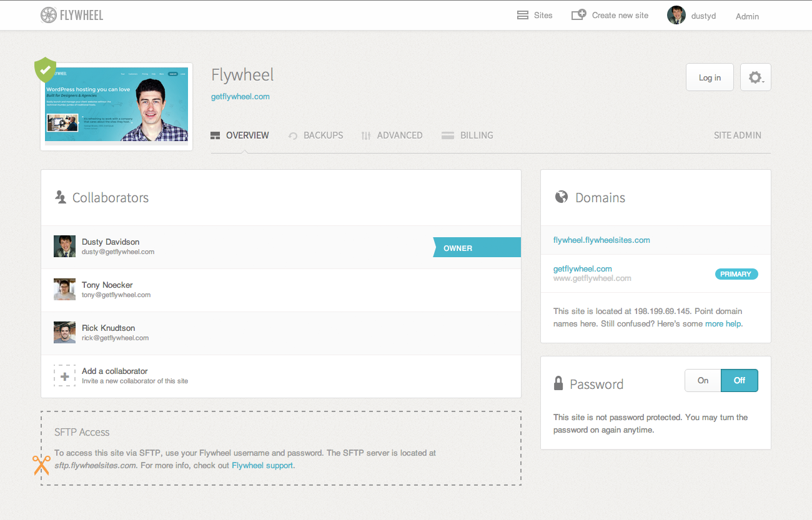The image size is (812, 520).
Task: Click the Create new site icon
Action: coord(579,14)
